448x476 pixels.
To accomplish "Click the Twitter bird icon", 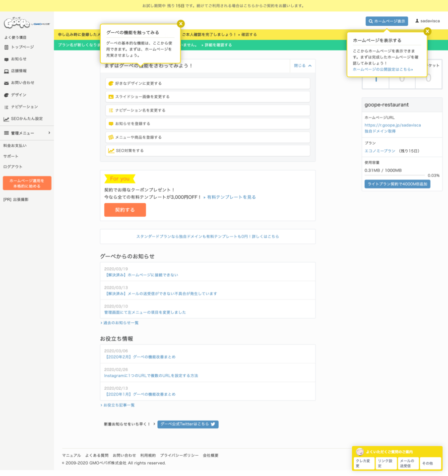I will (x=213, y=424).
